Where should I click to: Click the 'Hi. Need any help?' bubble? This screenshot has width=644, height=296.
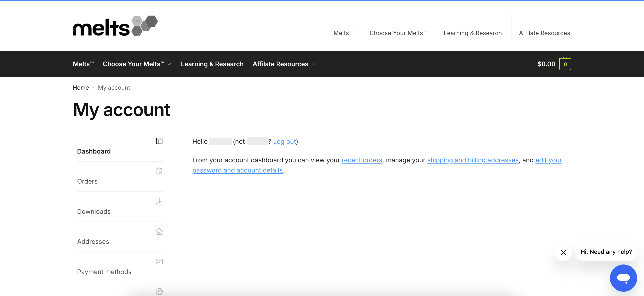point(606,252)
